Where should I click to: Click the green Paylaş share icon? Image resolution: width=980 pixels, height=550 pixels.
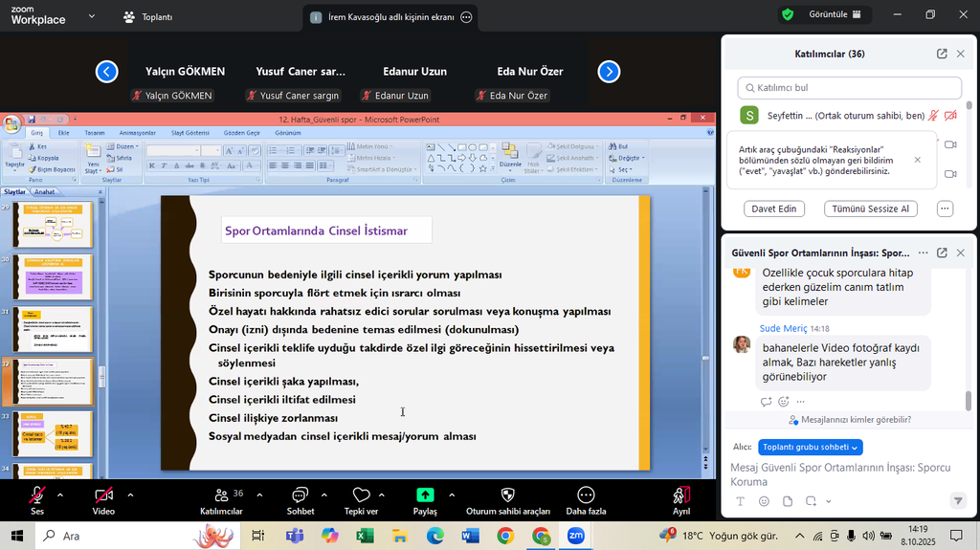[x=425, y=495]
